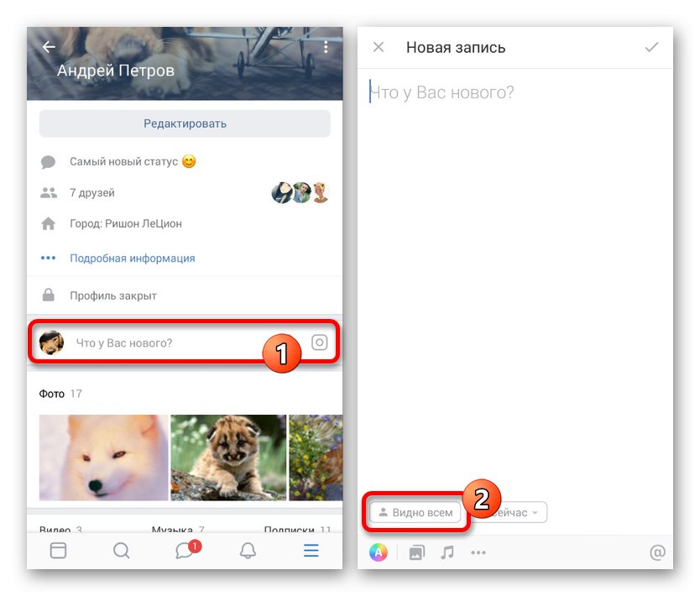Attach music with the note icon
This screenshot has width=700, height=596.
click(x=447, y=552)
